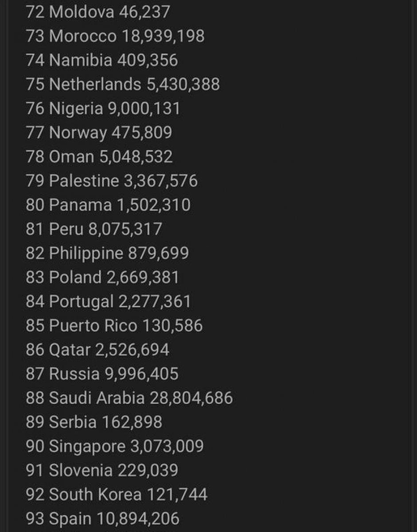The height and width of the screenshot is (532, 417).
Task: Select the Singapore 3,073,009 line
Action: click(x=115, y=446)
